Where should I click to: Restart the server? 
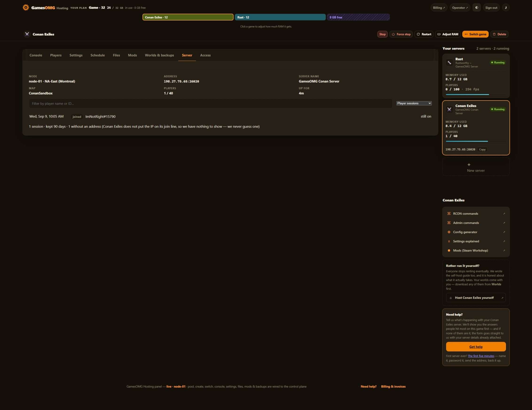(x=424, y=34)
